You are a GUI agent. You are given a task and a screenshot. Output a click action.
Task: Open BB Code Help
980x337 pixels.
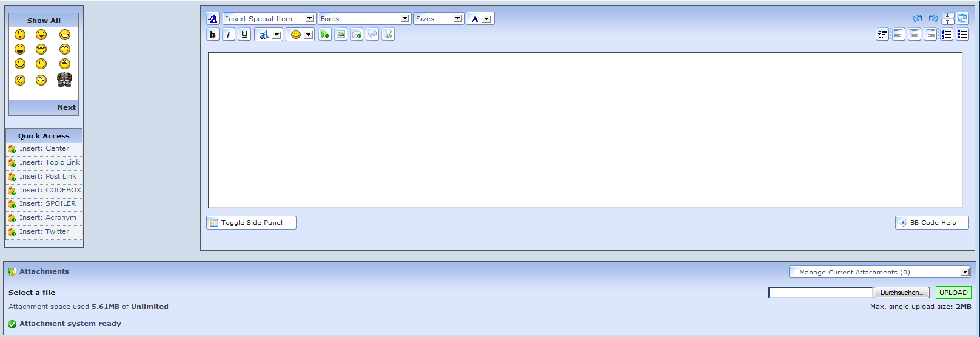point(932,223)
